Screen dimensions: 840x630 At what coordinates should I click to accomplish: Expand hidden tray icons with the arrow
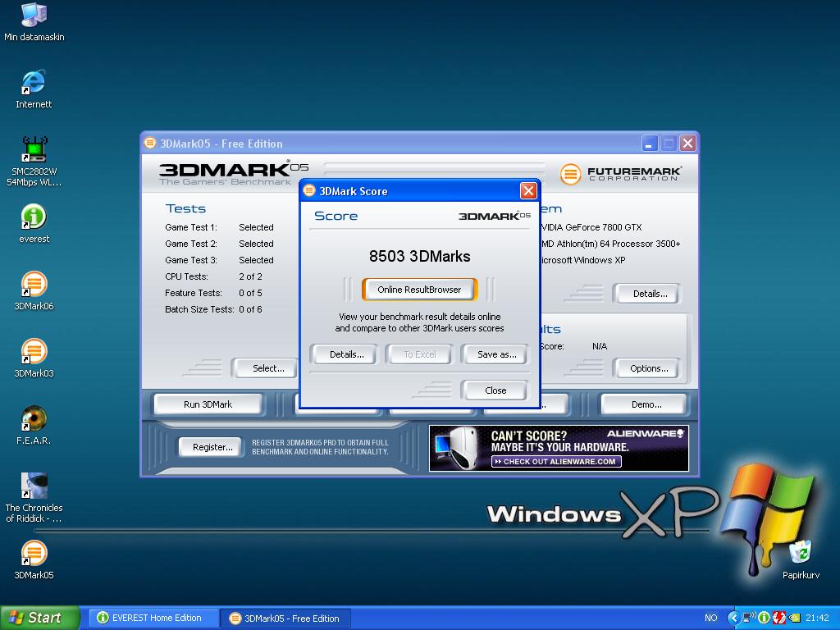tap(733, 618)
